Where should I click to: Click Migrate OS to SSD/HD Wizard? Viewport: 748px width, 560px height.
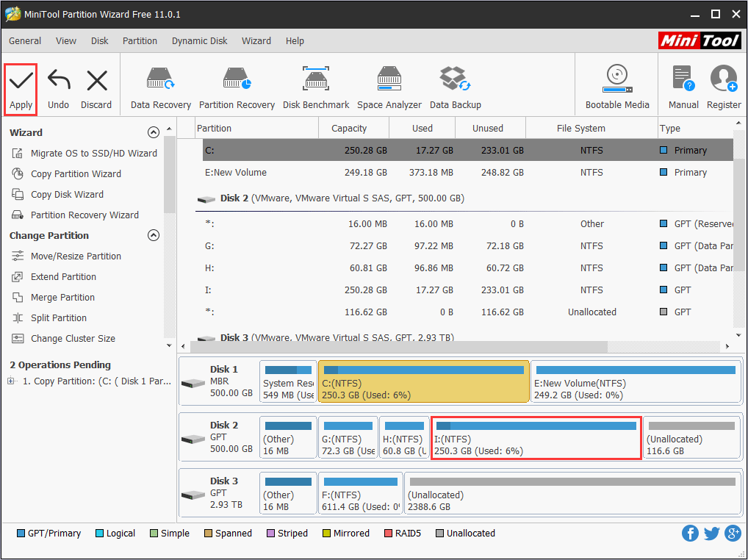tap(93, 154)
